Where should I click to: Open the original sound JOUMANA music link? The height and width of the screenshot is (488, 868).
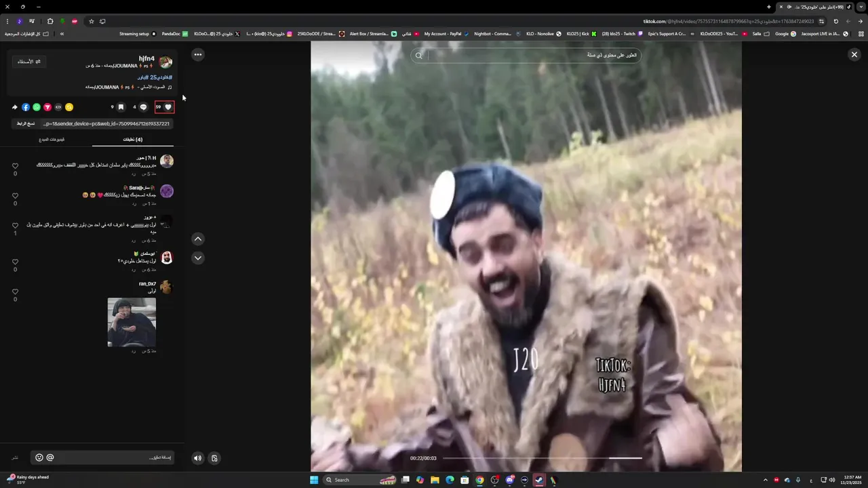(129, 87)
